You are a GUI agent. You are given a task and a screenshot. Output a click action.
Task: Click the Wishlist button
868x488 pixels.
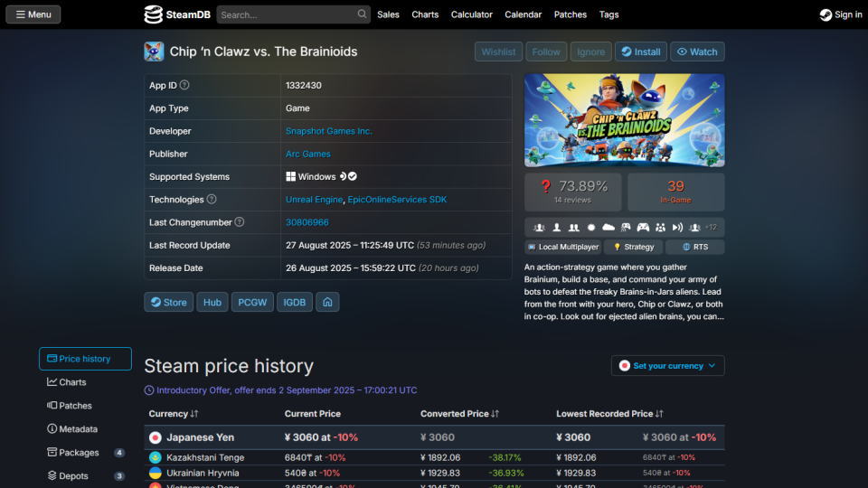tap(498, 52)
